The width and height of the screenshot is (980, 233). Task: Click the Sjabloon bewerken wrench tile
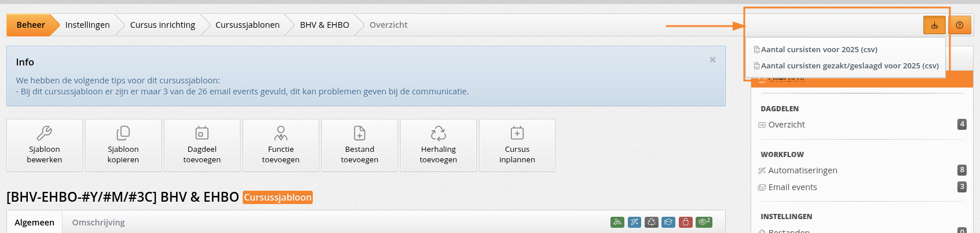[x=45, y=145]
